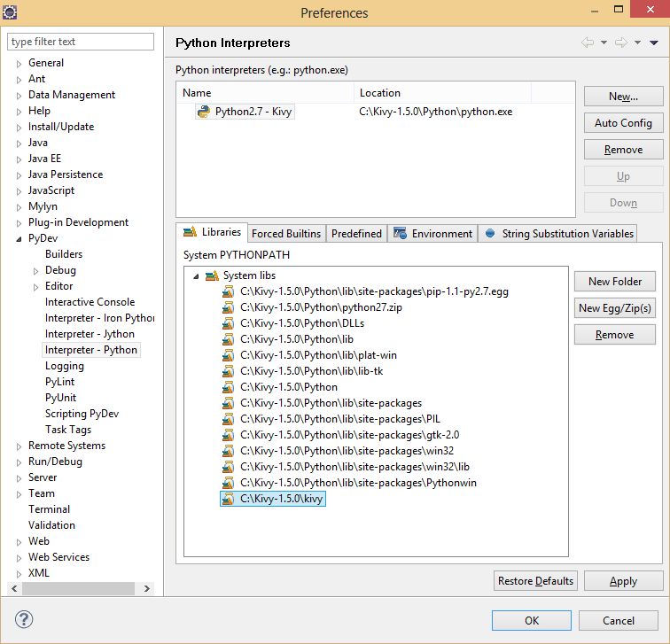Open the Interactive Console preferences
670x644 pixels.
pos(90,302)
